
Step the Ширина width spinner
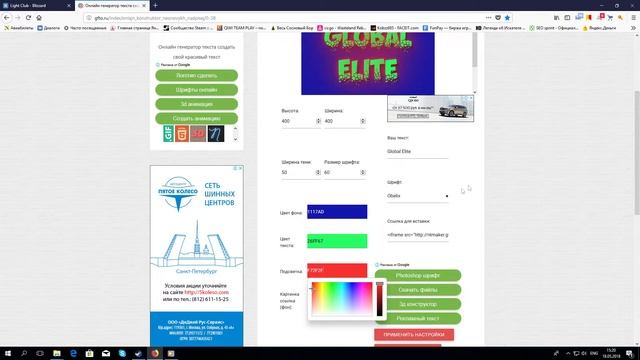coord(362,121)
